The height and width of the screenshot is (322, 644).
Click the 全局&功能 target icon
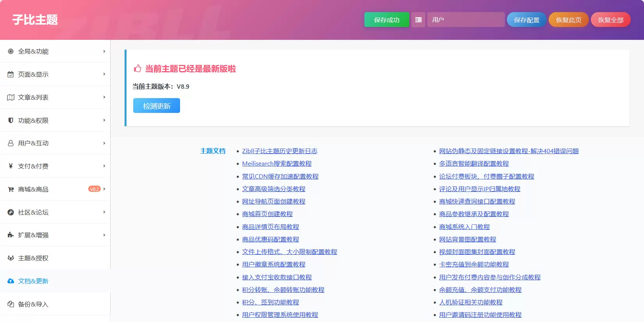point(11,51)
